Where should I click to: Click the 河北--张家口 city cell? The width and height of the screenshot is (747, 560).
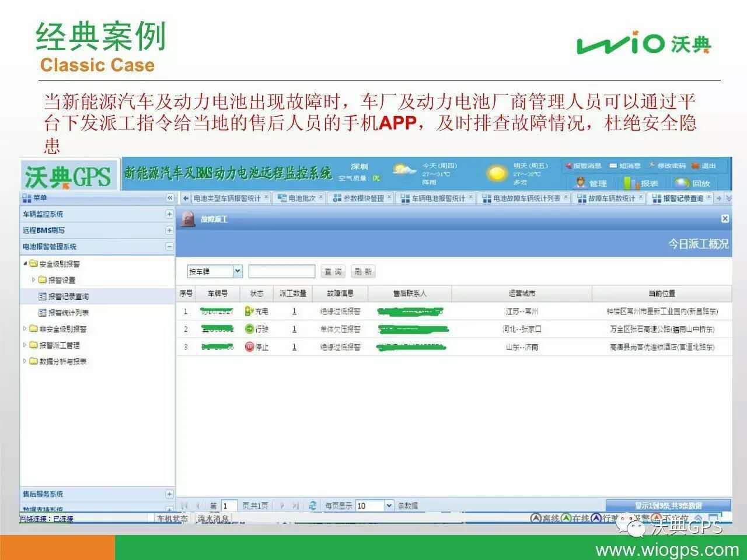pyautogui.click(x=522, y=329)
